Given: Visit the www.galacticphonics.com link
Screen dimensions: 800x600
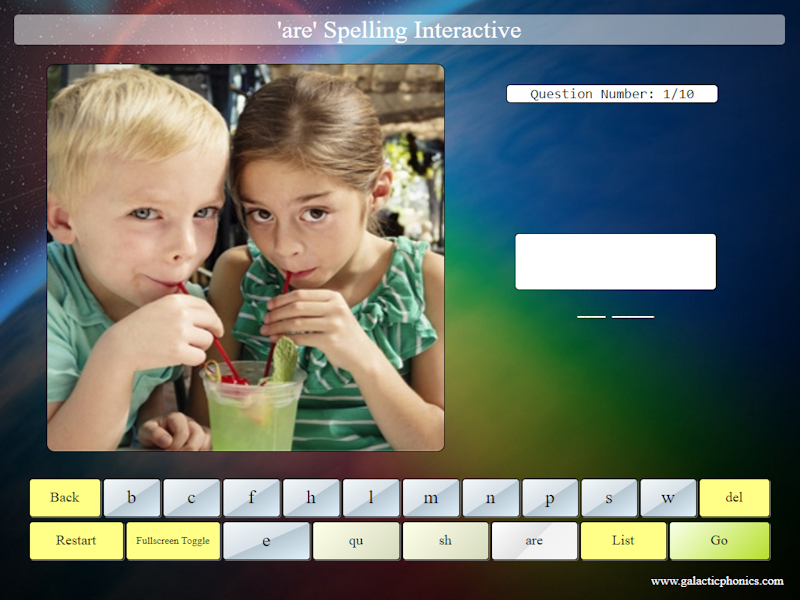Looking at the screenshot, I should (x=716, y=580).
